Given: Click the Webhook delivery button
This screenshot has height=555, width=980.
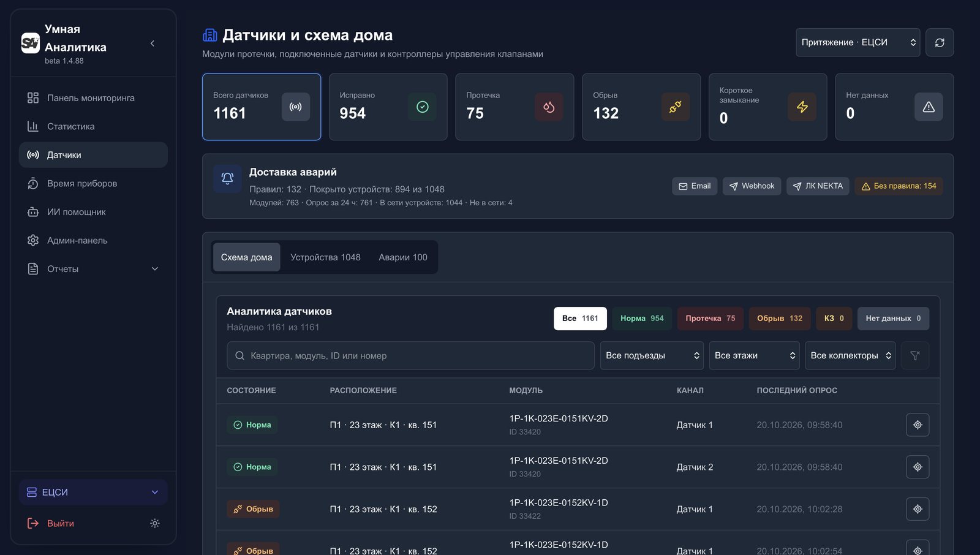Looking at the screenshot, I should [x=752, y=186].
